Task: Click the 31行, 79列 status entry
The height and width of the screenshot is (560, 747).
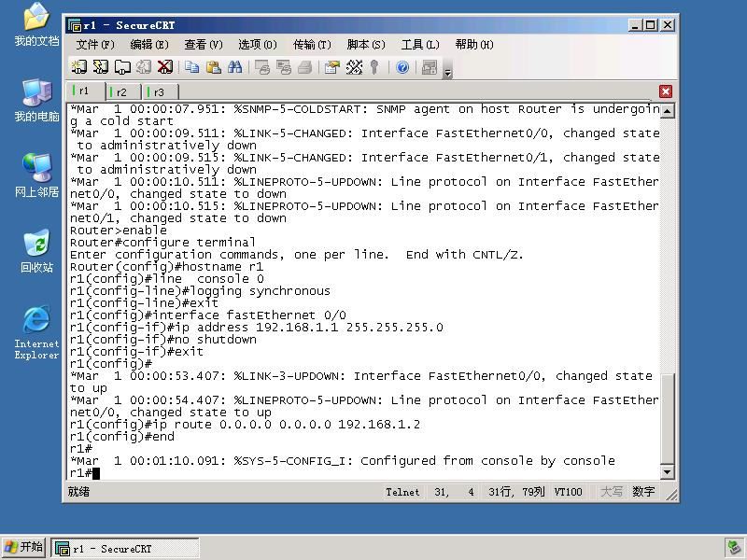Action: pos(516,492)
